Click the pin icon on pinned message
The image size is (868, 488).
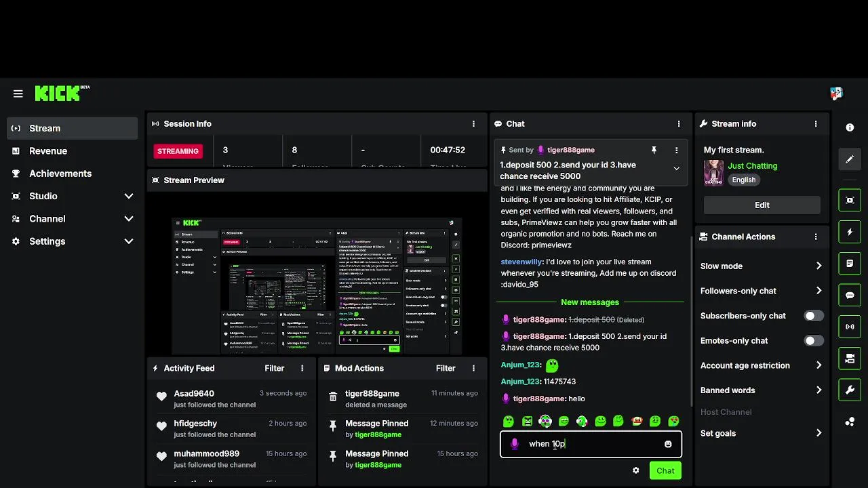(x=654, y=150)
